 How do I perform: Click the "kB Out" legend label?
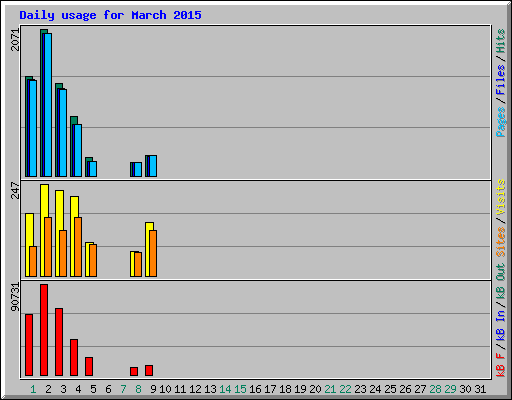500,282
